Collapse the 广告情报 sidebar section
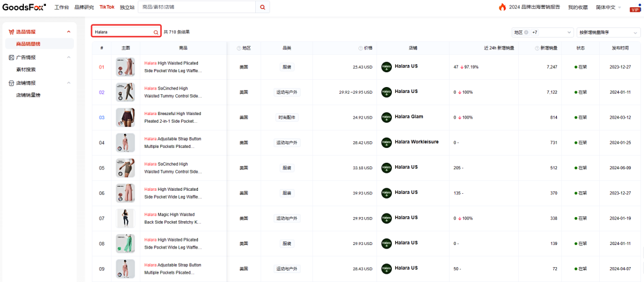The width and height of the screenshot is (644, 282). (69, 57)
